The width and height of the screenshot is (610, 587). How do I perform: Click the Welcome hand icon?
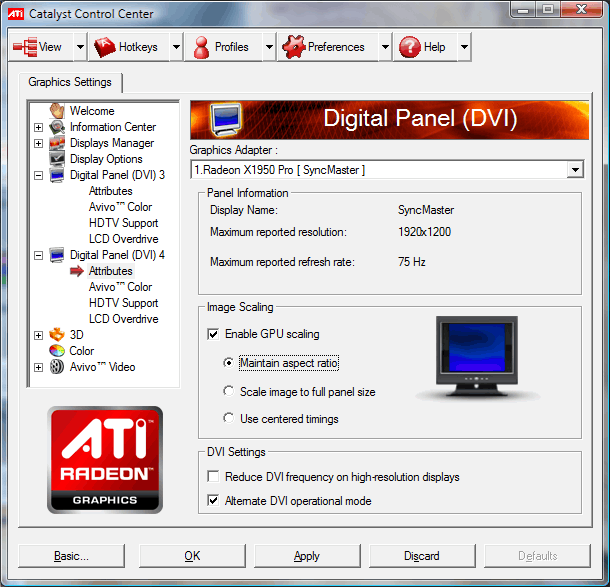point(57,110)
